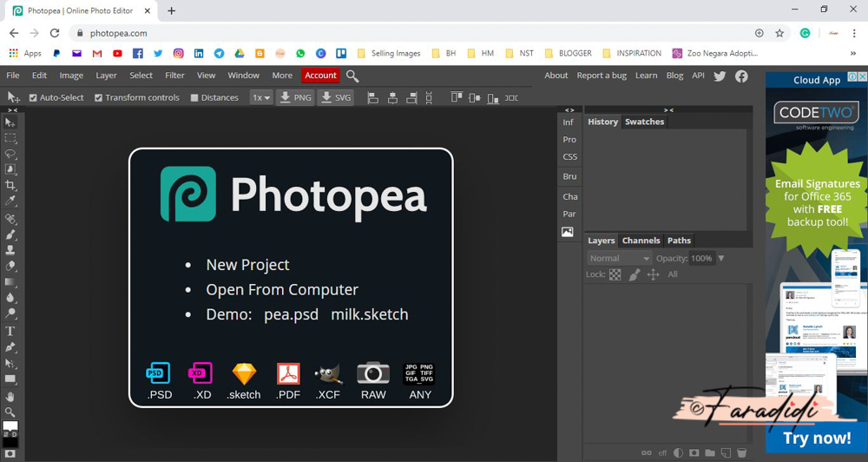
Task: Click the New Layer icon
Action: [726, 452]
